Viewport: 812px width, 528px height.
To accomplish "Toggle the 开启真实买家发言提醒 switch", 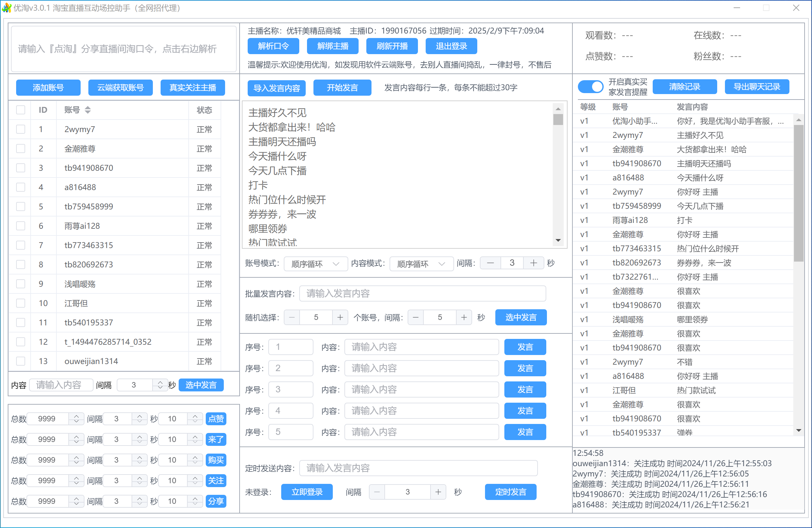I will tap(591, 87).
